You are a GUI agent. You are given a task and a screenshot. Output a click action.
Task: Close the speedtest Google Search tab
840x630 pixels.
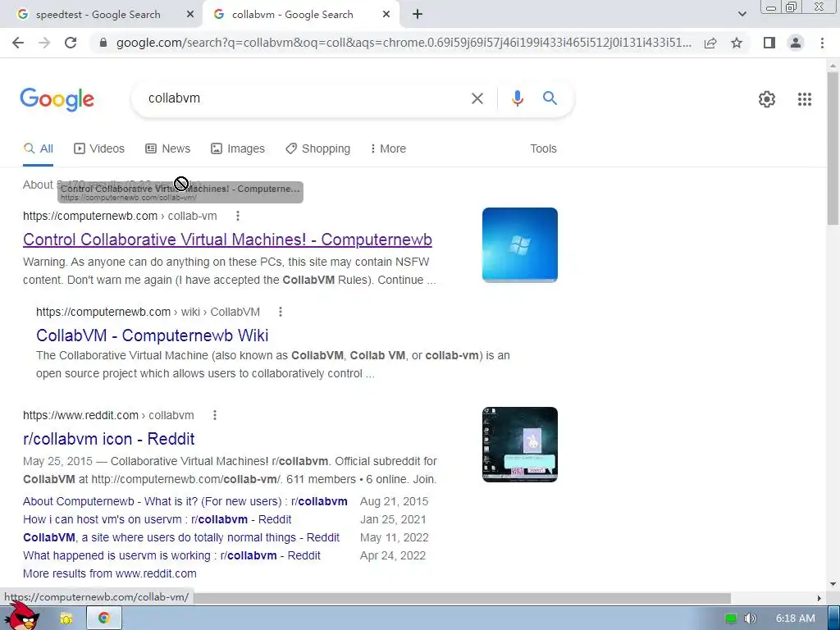pos(190,15)
